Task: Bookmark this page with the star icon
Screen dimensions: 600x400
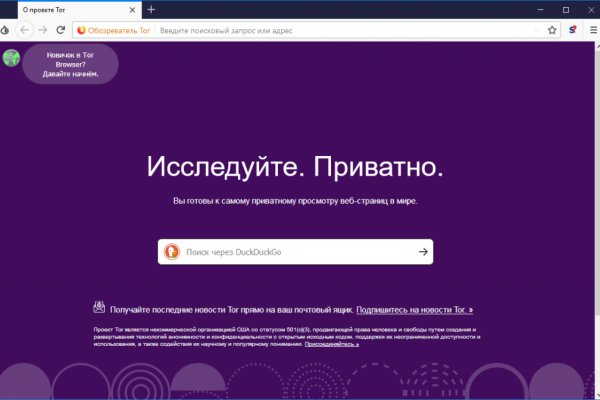Action: [x=552, y=30]
